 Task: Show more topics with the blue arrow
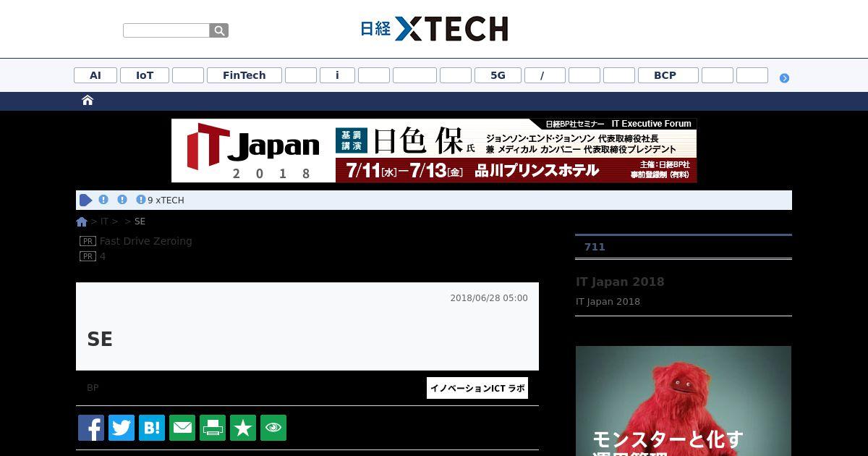784,78
